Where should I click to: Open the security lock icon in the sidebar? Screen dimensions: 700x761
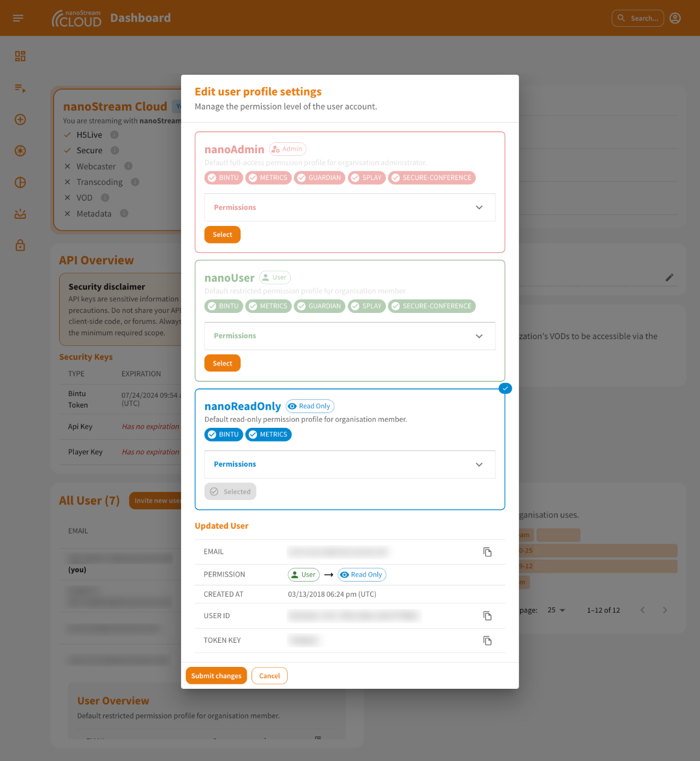20,245
